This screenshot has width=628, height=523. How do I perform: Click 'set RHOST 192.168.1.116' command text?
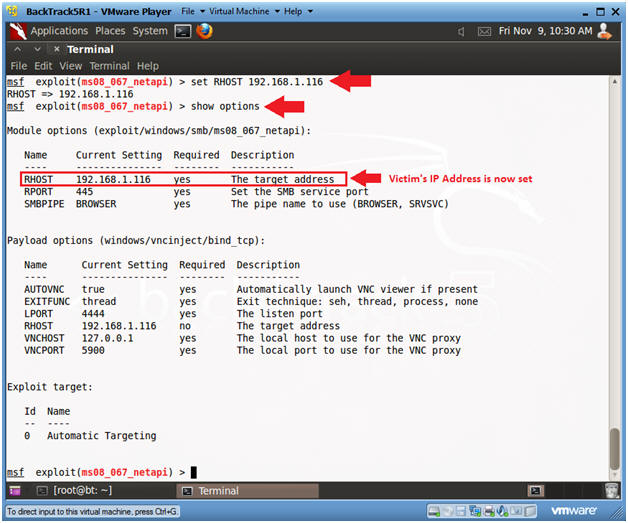[257, 82]
